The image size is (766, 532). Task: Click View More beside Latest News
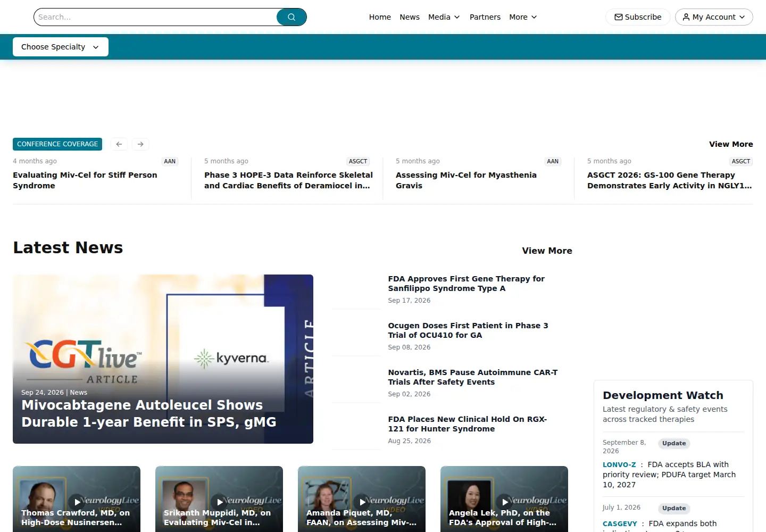point(547,251)
